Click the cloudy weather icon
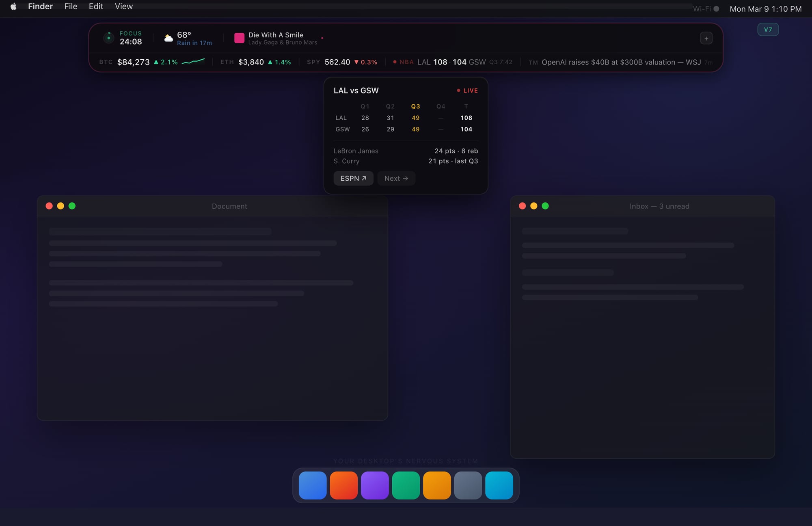The width and height of the screenshot is (812, 526). [x=168, y=38]
